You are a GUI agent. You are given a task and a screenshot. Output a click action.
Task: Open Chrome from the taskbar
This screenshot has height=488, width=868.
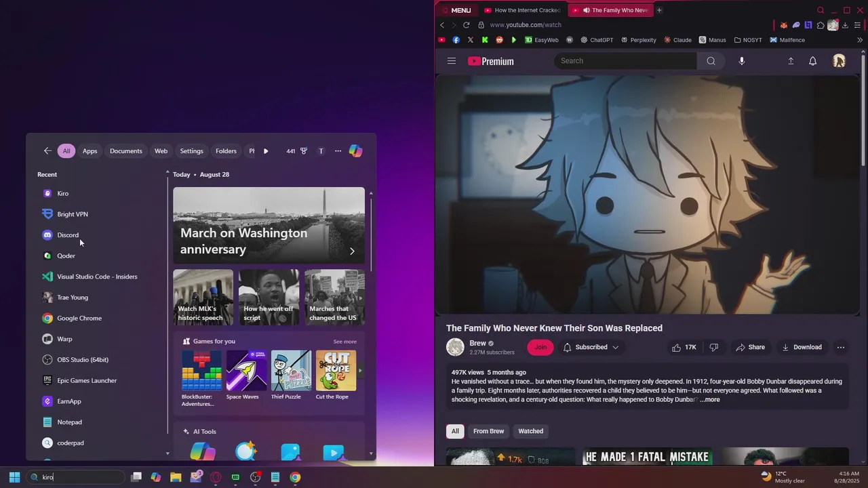295,477
